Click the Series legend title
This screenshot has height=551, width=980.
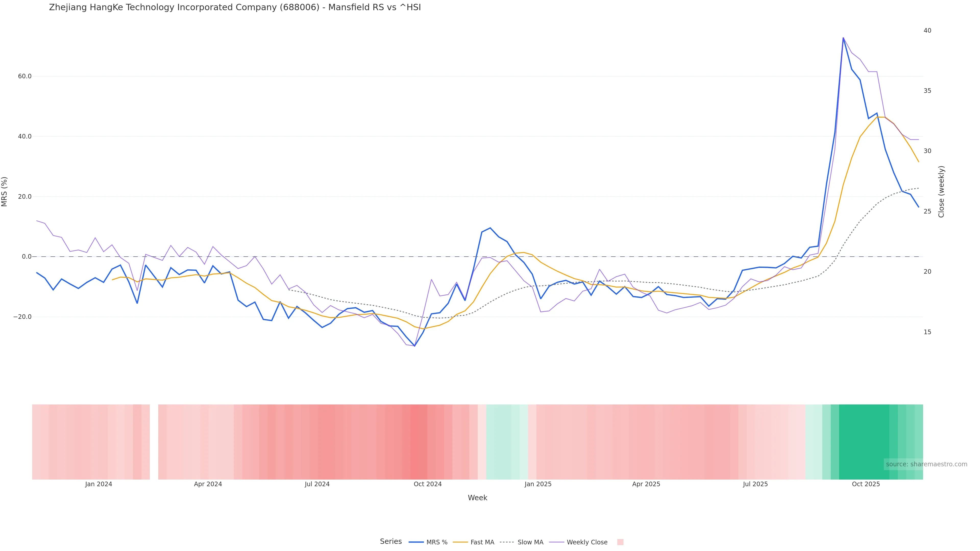(391, 542)
